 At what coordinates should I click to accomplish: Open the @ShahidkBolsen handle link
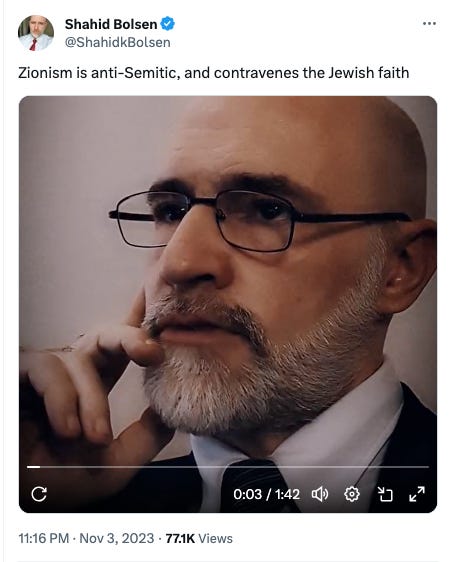(118, 42)
